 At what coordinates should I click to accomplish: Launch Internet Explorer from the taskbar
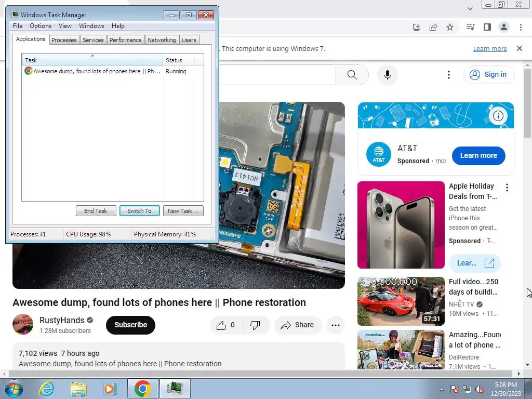click(46, 389)
